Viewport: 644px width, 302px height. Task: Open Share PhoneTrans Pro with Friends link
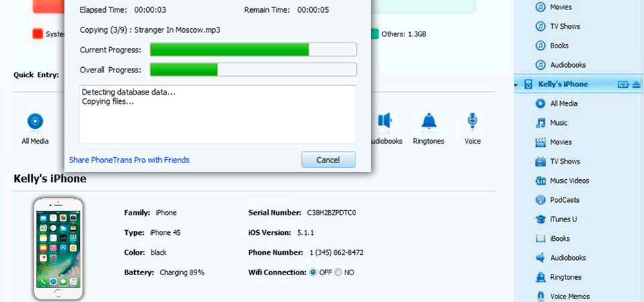point(129,160)
